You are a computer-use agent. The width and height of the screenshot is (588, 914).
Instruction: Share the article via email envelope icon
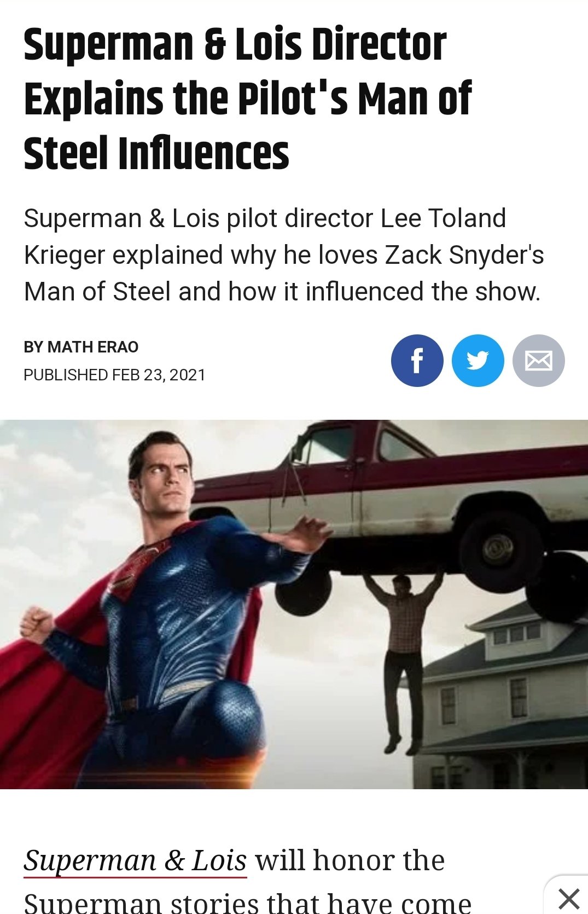click(x=538, y=361)
